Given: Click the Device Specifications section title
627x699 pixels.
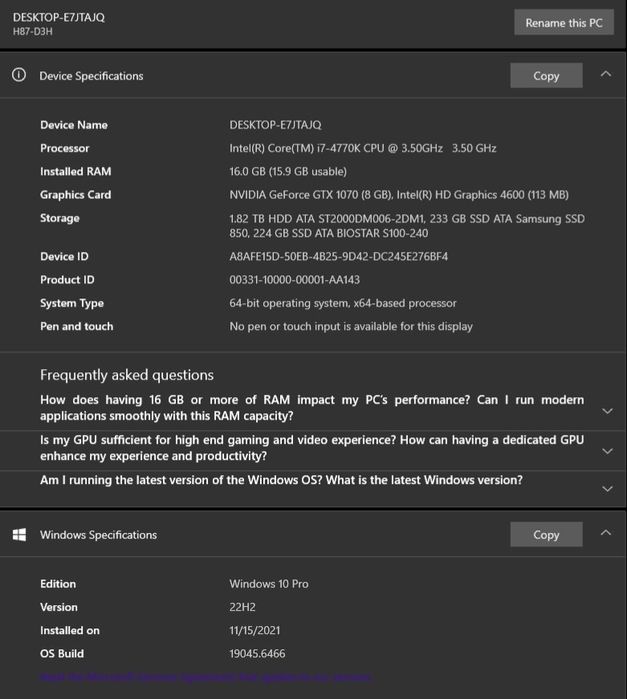Looking at the screenshot, I should (91, 76).
